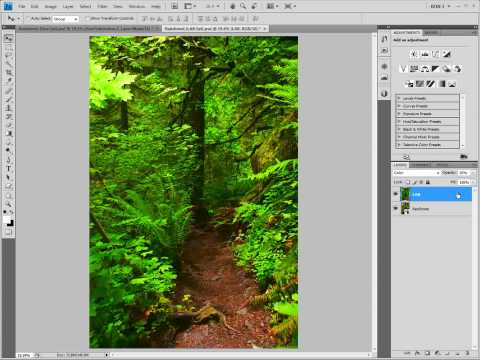Open the workspace switcher dropdown
Image resolution: width=480 pixels, height=360 pixels.
[x=440, y=6]
